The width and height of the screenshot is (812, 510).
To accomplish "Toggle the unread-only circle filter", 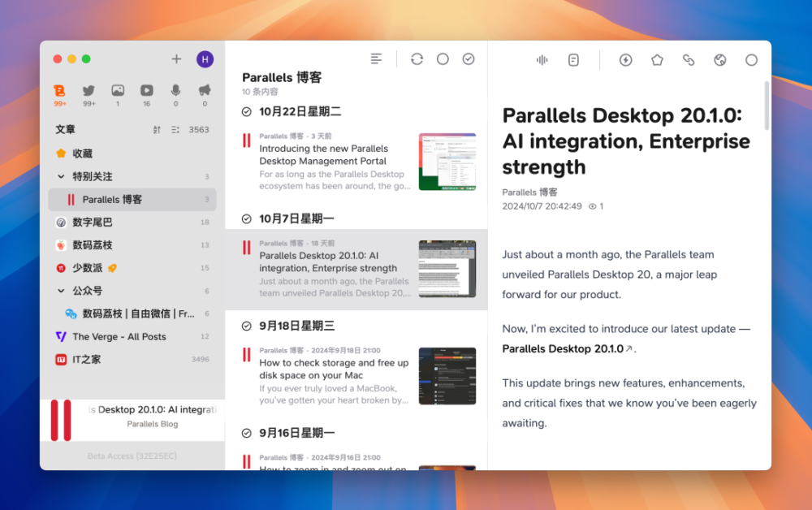I will 443,59.
